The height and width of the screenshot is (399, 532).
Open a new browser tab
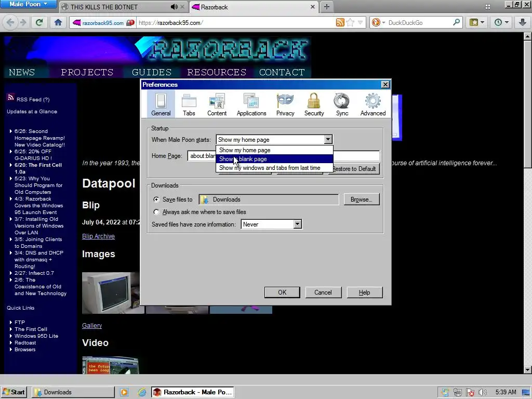pos(326,7)
